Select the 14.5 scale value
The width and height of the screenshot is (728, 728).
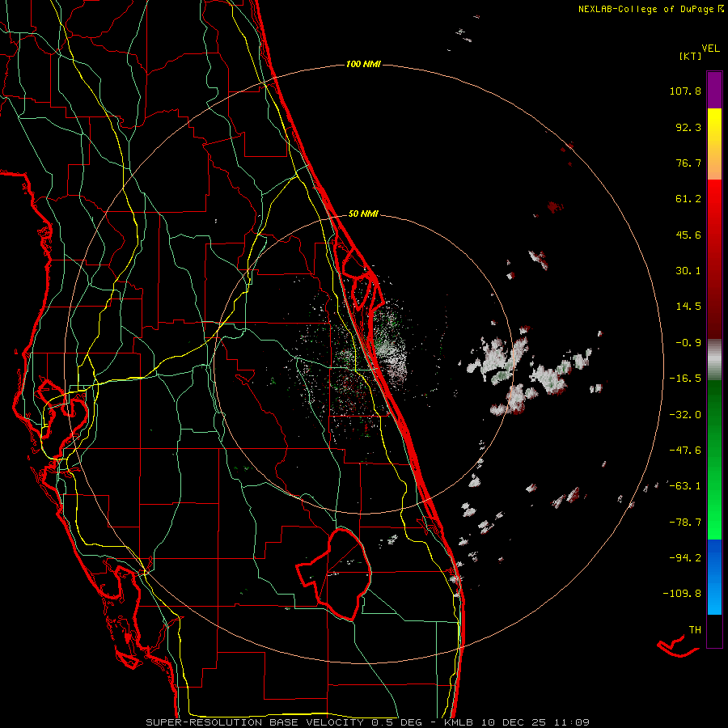pos(688,307)
